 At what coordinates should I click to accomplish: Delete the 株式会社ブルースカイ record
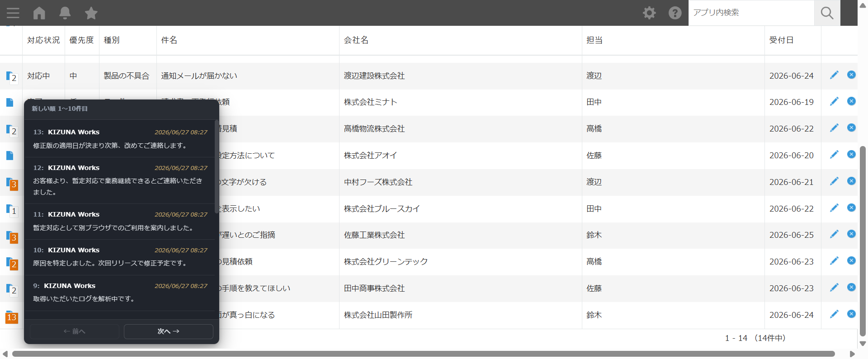tap(851, 208)
